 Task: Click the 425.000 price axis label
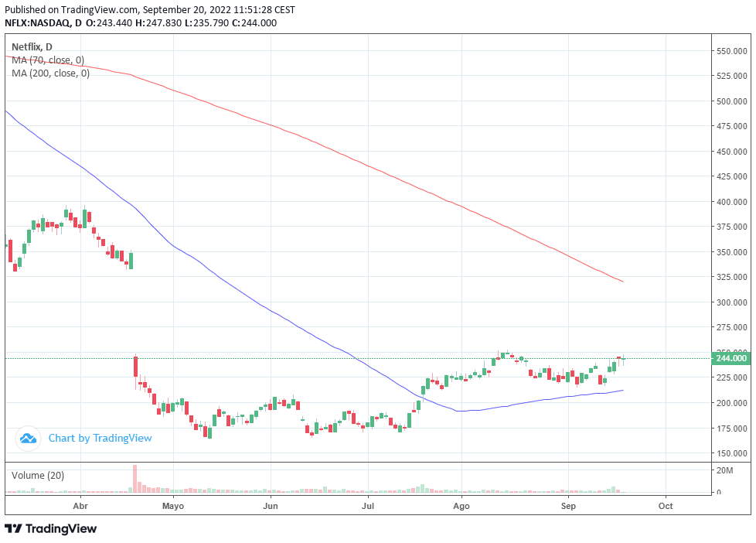click(731, 176)
